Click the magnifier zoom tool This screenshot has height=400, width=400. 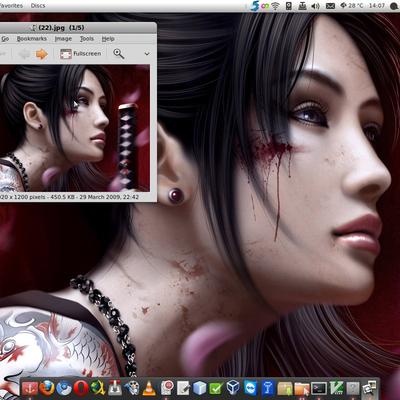[x=119, y=54]
